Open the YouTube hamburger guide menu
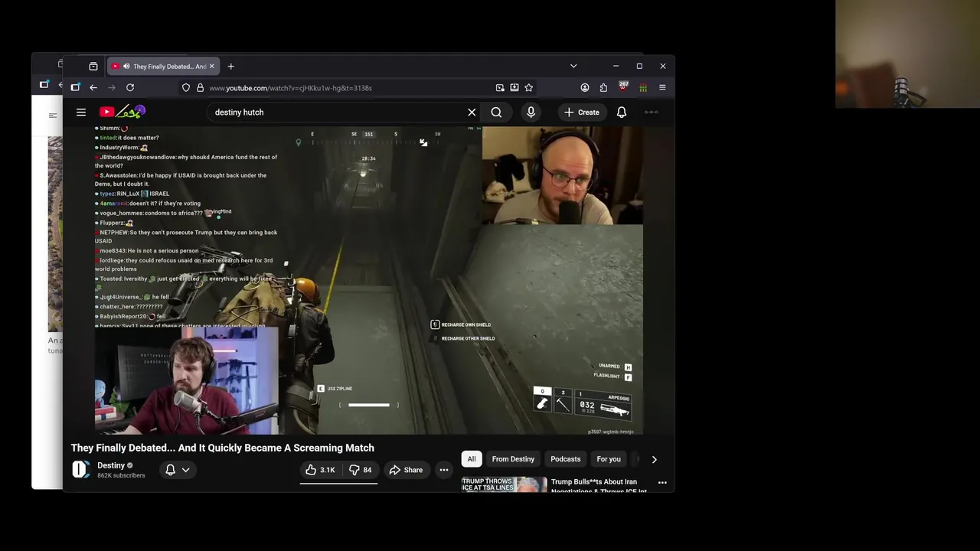The width and height of the screenshot is (980, 551). tap(81, 112)
